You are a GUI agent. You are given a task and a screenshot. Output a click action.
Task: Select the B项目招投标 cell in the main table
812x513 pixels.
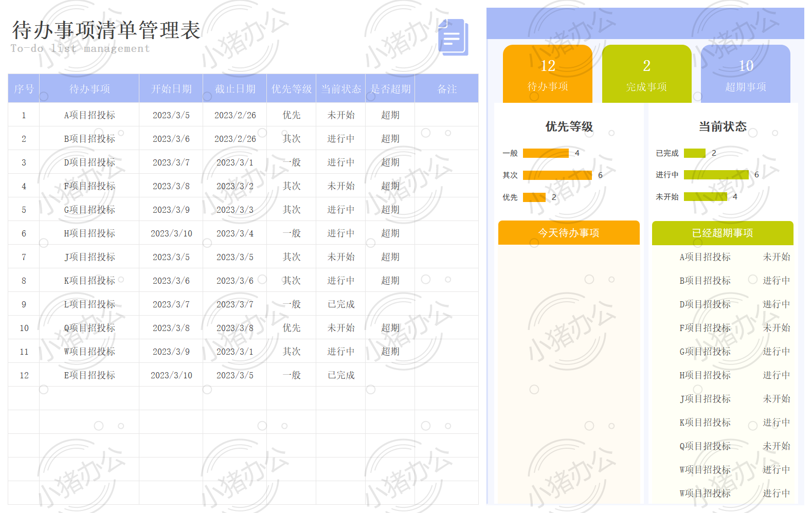click(x=89, y=139)
